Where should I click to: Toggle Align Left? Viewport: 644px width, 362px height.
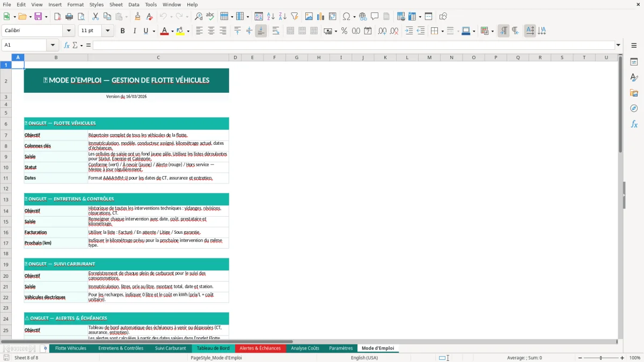pyautogui.click(x=199, y=31)
